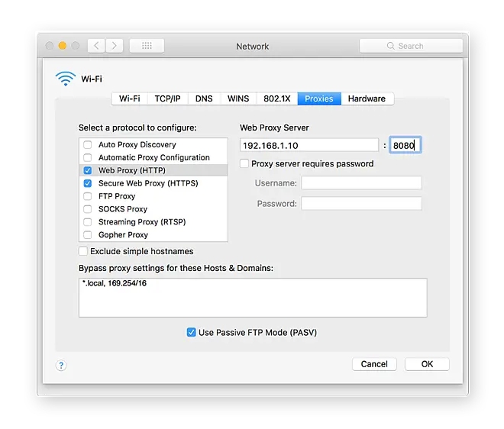Click the bypass proxy hosts text area

coord(252,297)
